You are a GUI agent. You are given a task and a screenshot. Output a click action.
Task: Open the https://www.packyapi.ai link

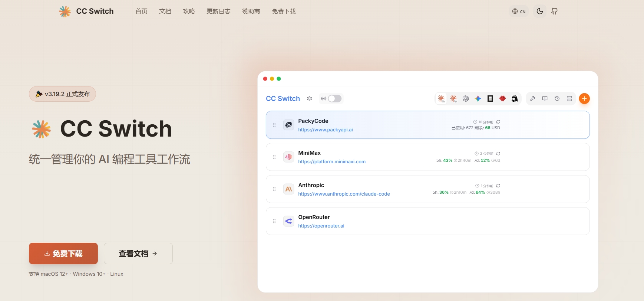coord(326,130)
